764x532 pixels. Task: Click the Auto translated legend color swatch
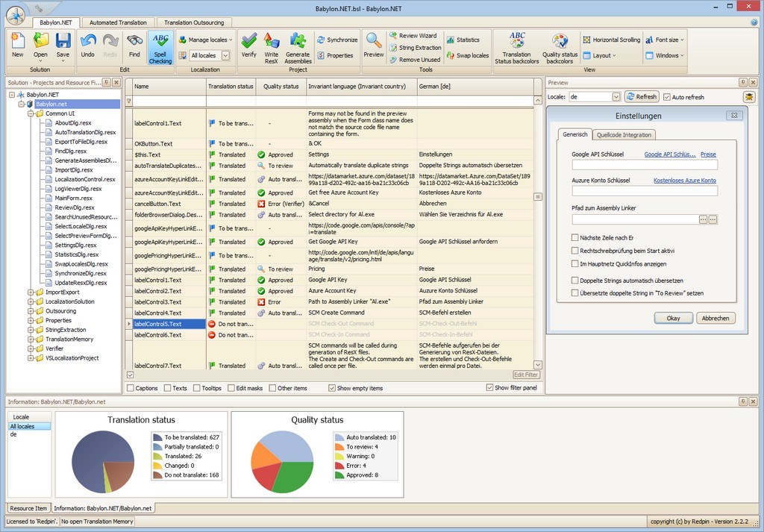[339, 437]
